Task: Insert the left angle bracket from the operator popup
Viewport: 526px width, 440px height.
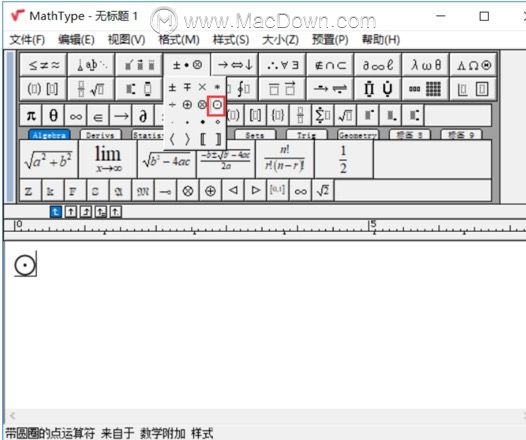Action: coord(172,139)
